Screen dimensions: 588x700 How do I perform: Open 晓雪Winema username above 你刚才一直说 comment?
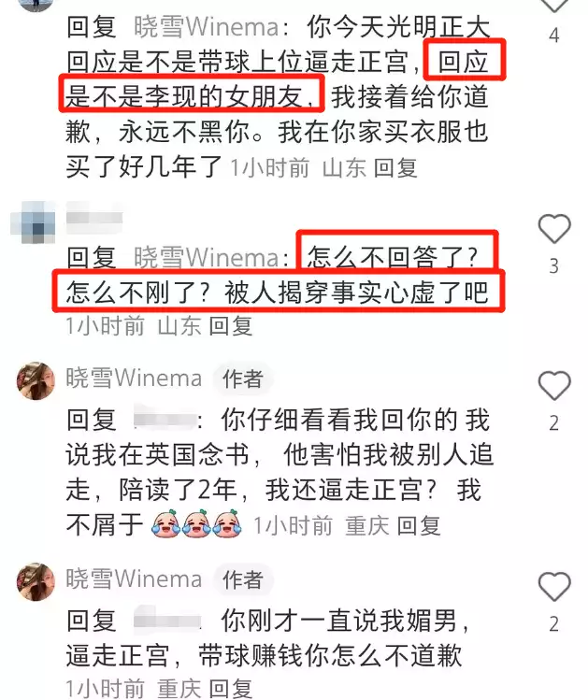point(134,579)
